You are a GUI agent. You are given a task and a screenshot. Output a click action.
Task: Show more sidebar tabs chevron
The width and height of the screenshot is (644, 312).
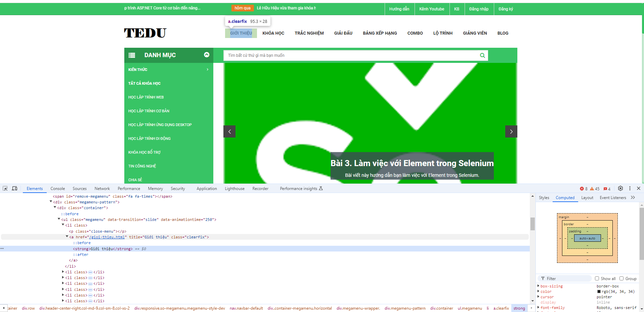coord(633,198)
